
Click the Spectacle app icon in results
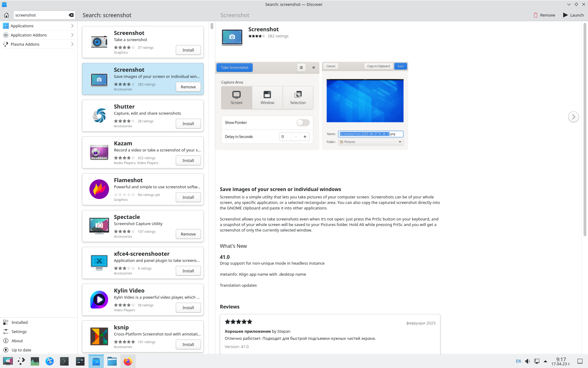[x=99, y=226]
